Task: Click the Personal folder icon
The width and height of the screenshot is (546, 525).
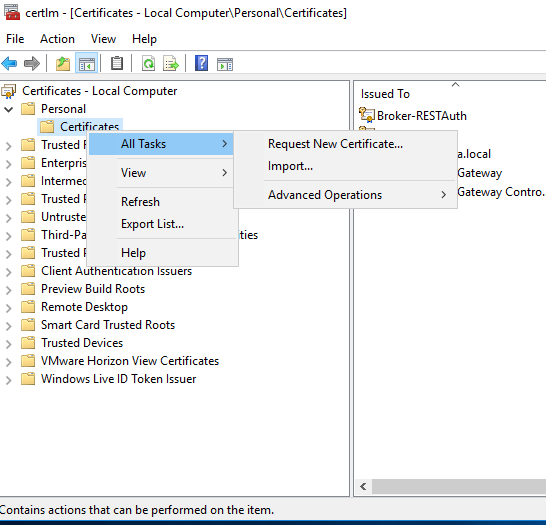Action: pyautogui.click(x=28, y=109)
